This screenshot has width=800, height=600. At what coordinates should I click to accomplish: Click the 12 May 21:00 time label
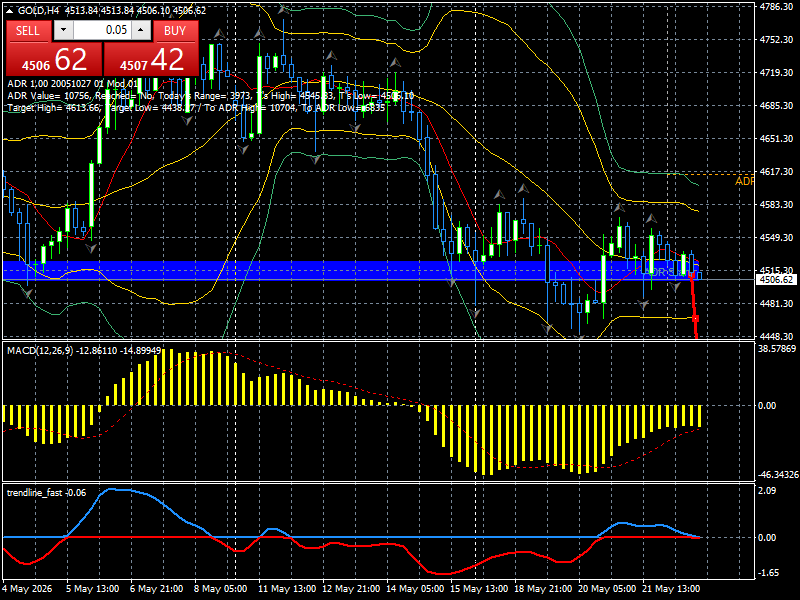[351, 589]
